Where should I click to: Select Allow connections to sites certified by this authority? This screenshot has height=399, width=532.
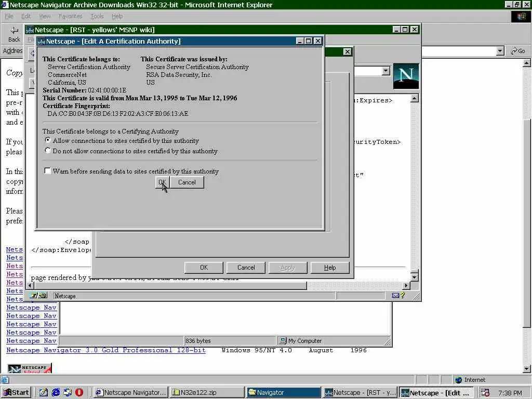click(x=48, y=140)
